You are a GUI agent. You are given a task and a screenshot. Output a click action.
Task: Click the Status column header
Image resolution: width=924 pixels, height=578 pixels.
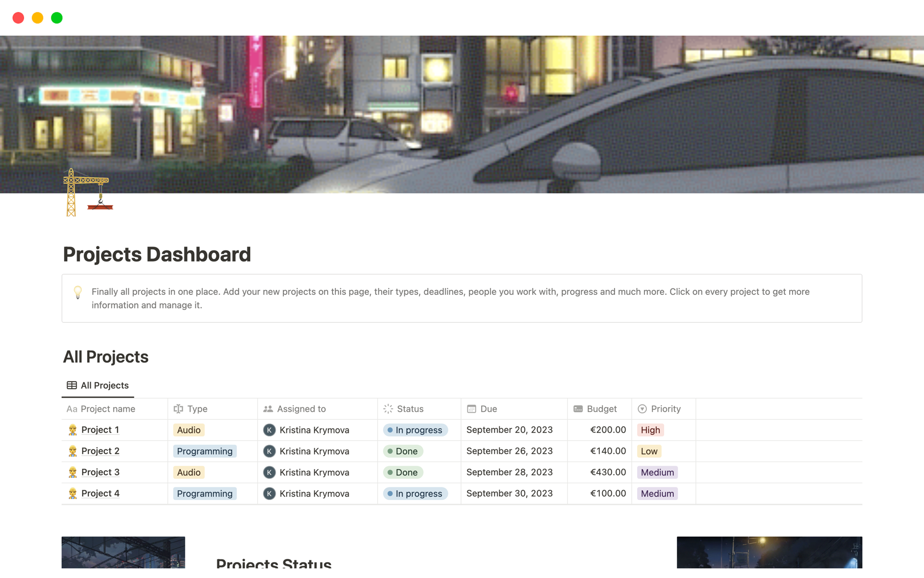[410, 409]
